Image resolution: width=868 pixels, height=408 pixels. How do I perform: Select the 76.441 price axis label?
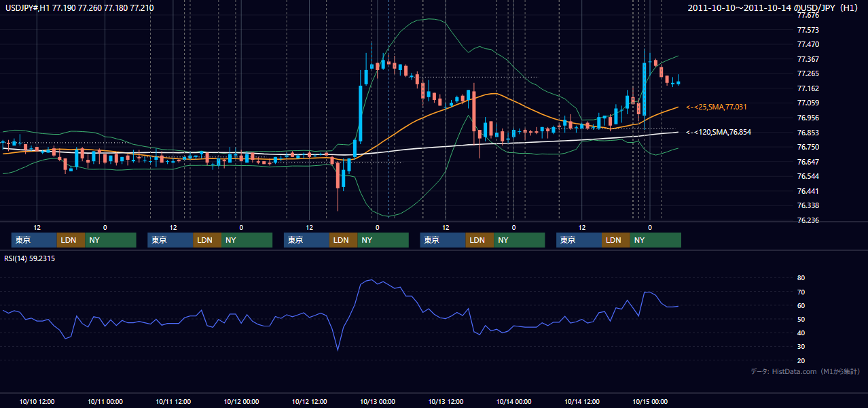[x=808, y=191]
